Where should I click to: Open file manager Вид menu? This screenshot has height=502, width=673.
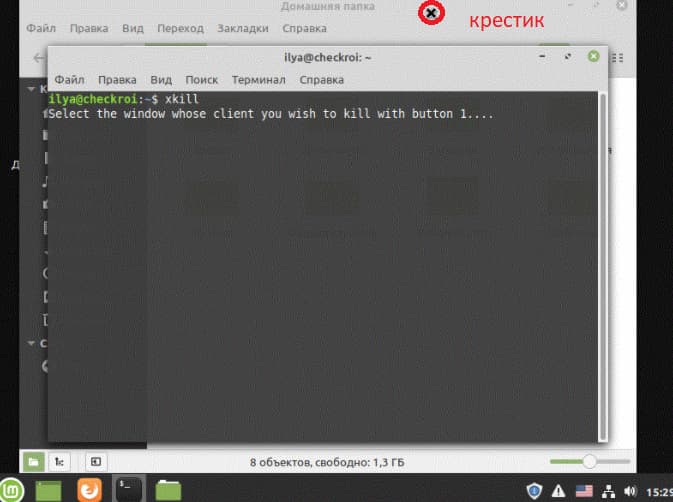pos(133,28)
